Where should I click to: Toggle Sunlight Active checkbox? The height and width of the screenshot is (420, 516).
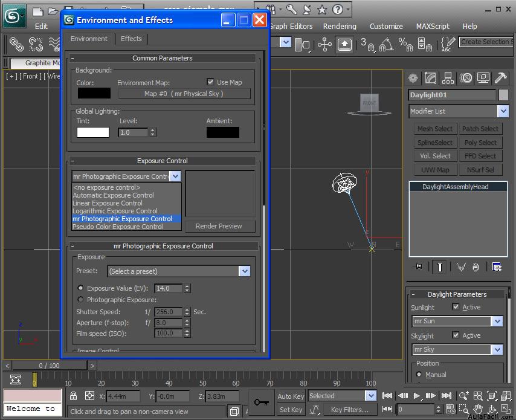[456, 307]
